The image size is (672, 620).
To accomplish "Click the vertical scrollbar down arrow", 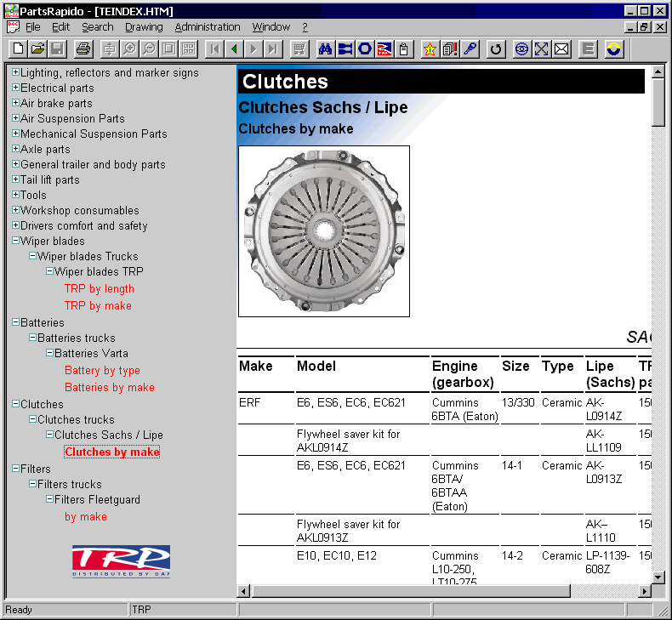I will tap(658, 577).
